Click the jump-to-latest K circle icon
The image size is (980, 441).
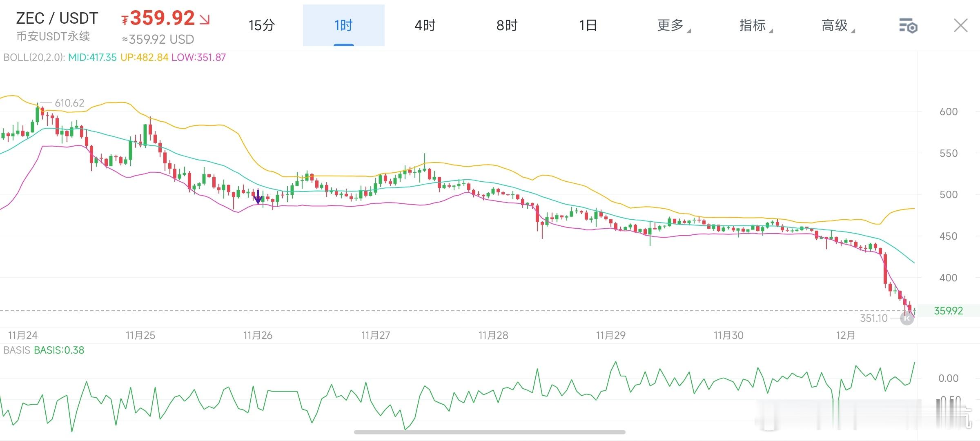click(907, 318)
